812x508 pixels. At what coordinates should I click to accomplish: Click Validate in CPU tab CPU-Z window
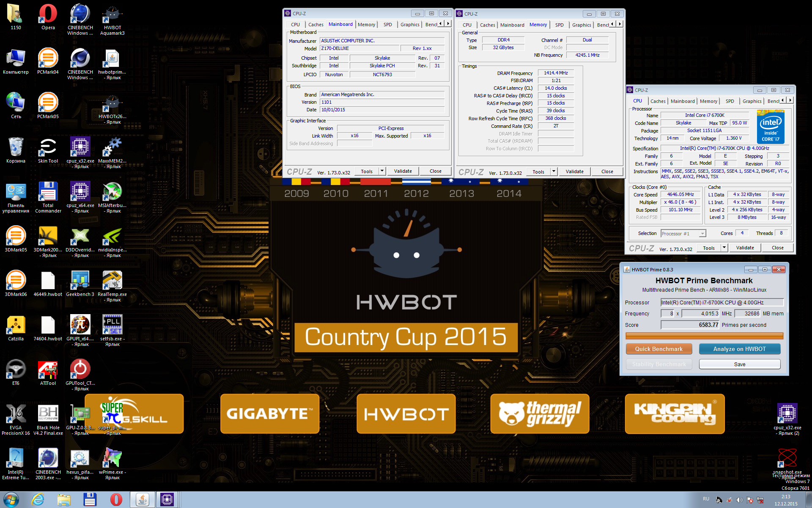click(x=745, y=248)
